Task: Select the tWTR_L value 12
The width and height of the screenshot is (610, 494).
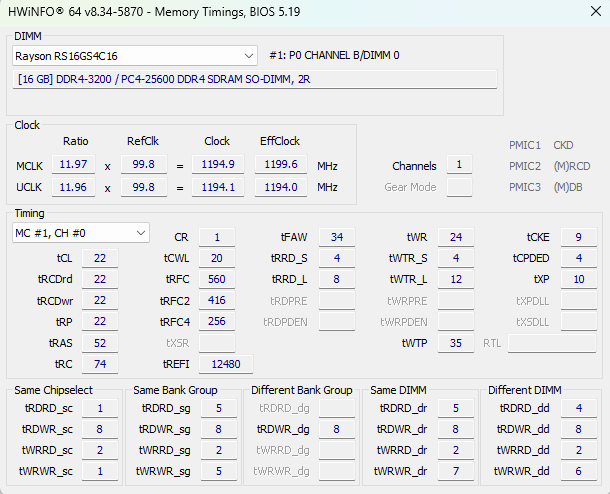Action: pos(456,279)
